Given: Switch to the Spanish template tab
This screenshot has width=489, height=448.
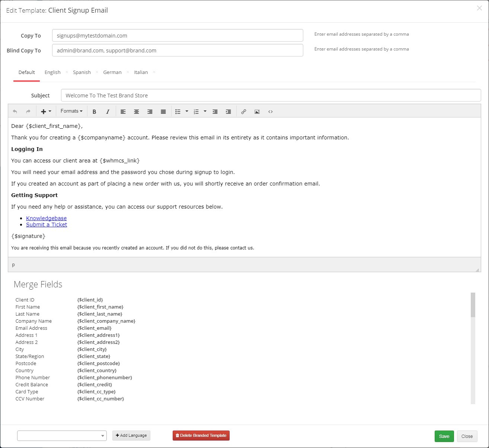Looking at the screenshot, I should point(82,72).
